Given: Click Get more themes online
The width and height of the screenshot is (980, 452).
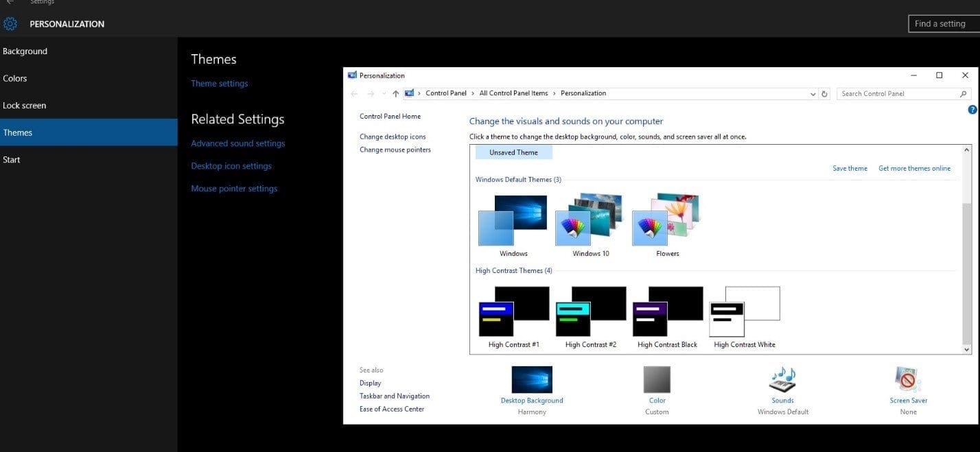Looking at the screenshot, I should coord(914,168).
